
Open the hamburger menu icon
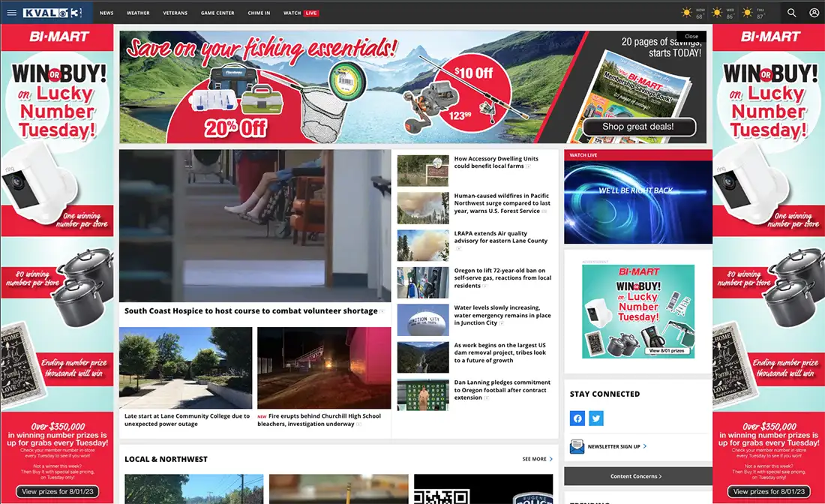click(11, 13)
